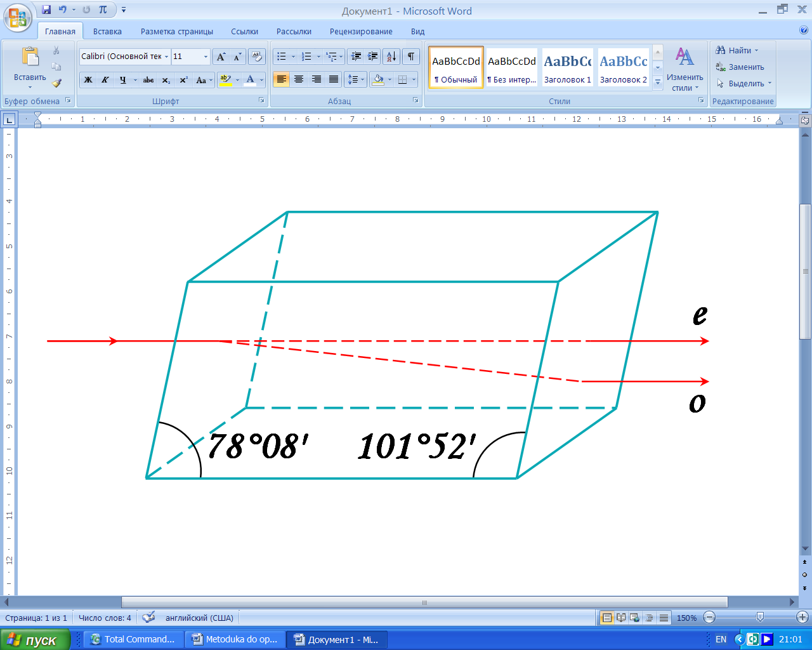Open Главная ribbon tab

(60, 31)
